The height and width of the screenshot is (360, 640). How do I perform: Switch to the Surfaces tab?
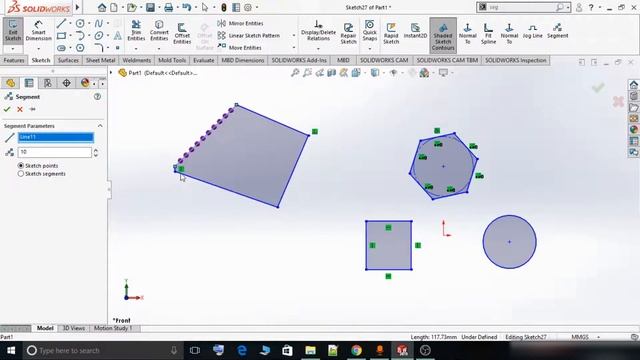pos(68,60)
